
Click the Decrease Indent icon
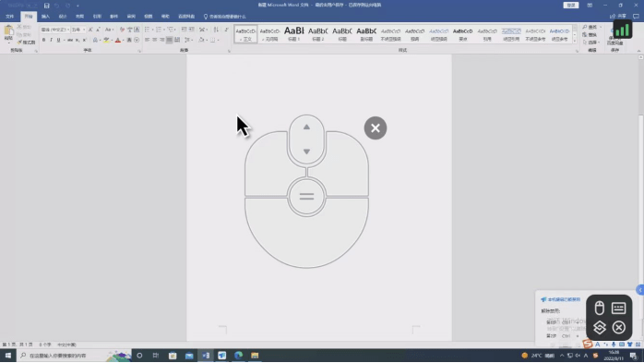pos(184,30)
